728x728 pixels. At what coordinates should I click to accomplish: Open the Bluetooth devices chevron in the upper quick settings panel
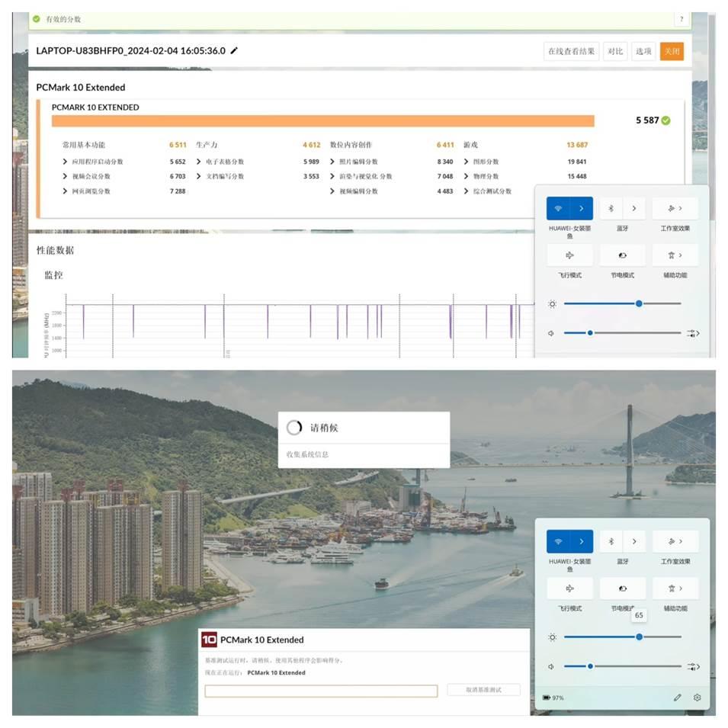[634, 208]
